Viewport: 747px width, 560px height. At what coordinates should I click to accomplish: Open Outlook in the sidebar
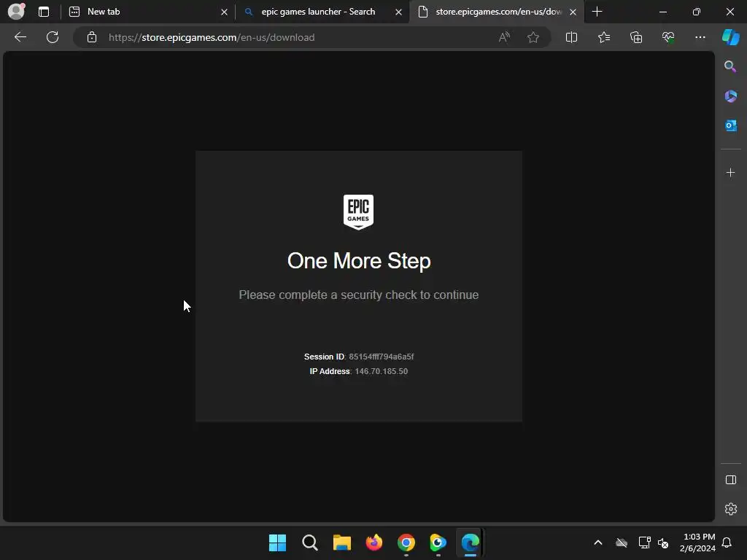[730, 125]
